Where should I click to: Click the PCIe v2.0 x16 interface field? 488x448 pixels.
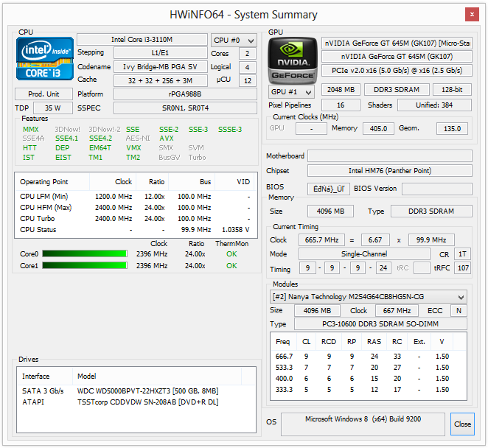397,70
